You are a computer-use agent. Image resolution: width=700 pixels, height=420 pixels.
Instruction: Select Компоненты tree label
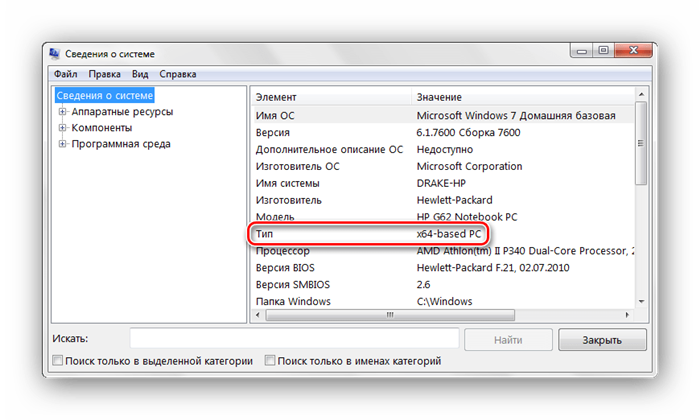pyautogui.click(x=102, y=128)
